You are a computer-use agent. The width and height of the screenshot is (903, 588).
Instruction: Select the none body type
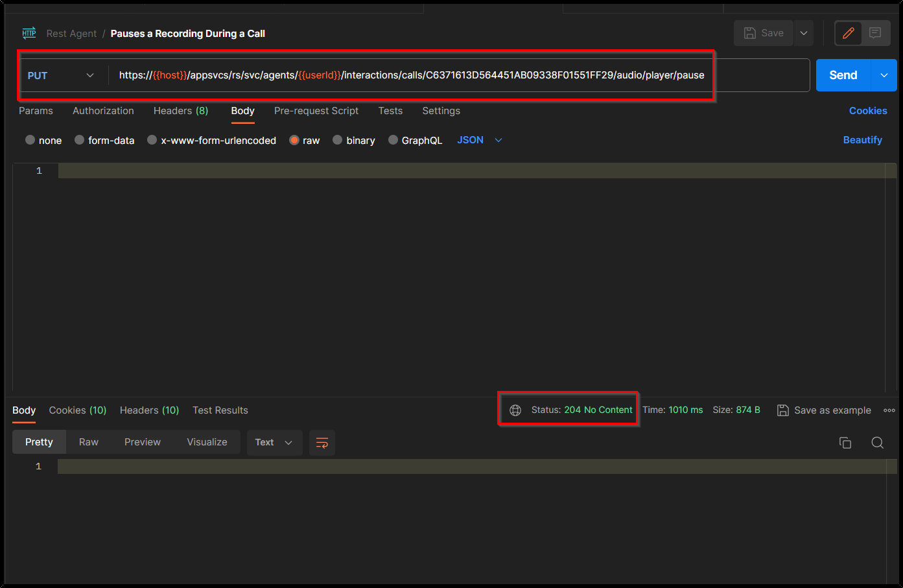(x=43, y=140)
